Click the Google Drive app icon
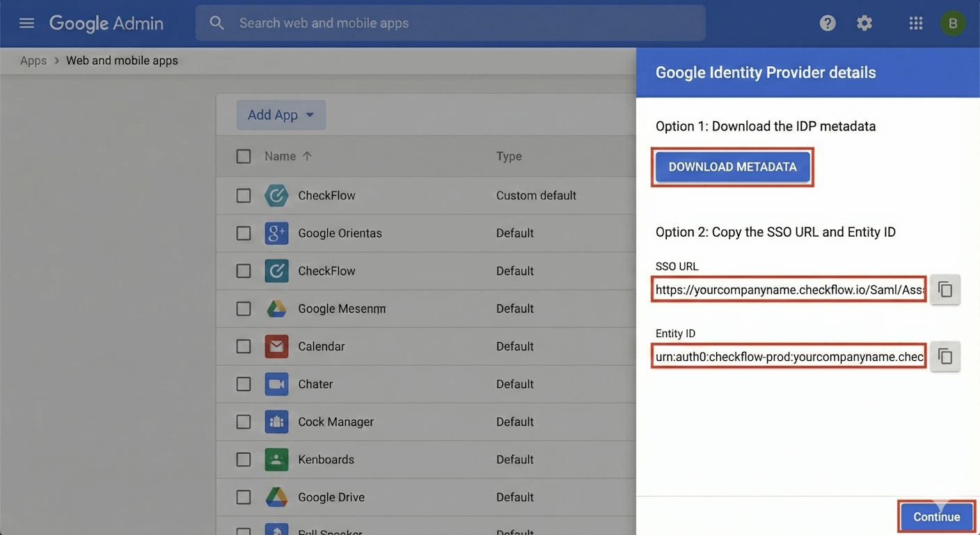Viewport: 980px width, 535px height. [276, 497]
